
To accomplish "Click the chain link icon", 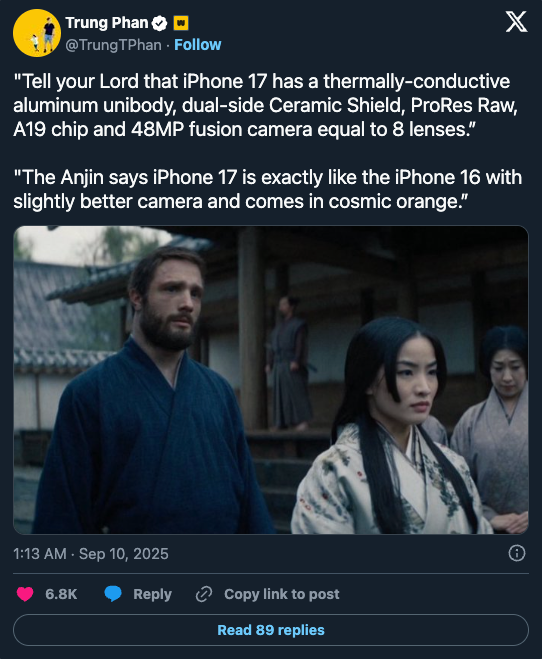I will pos(204,594).
